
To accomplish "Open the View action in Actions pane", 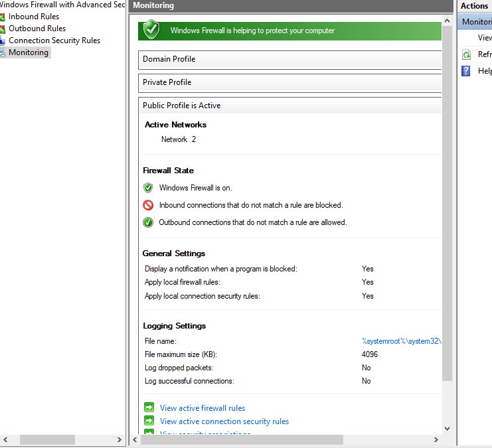I will point(485,38).
